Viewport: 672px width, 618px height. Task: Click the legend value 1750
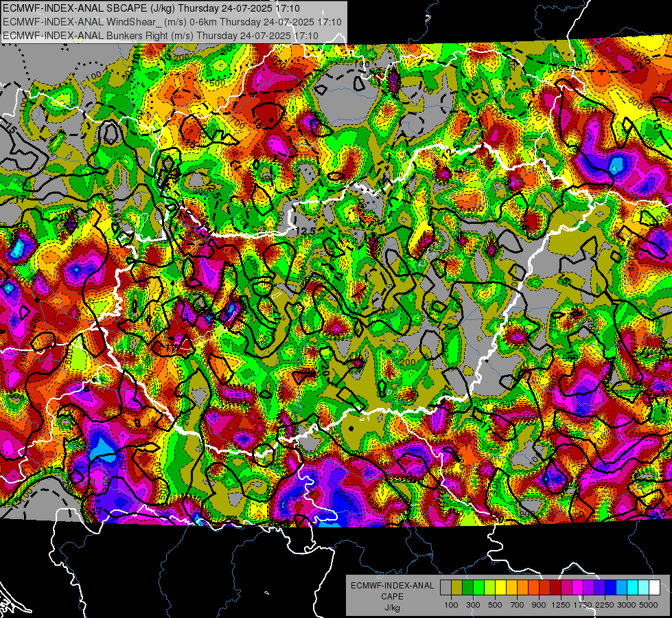tap(583, 605)
